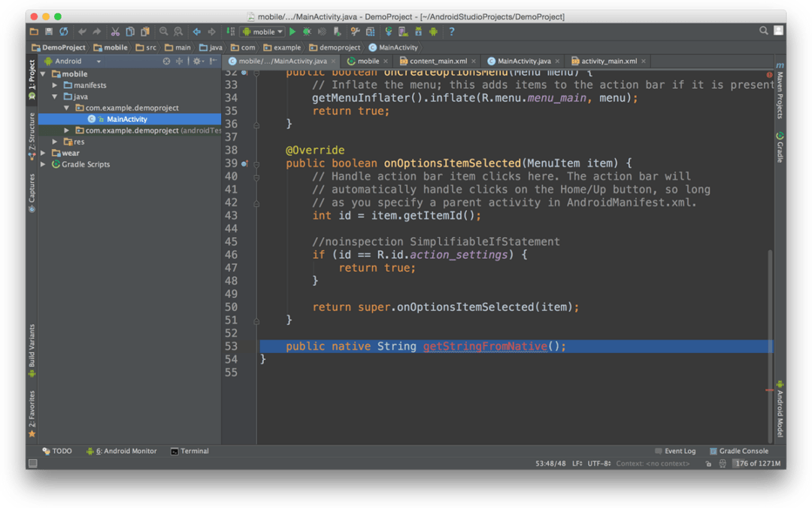This screenshot has height=508, width=812.
Task: Open the Structure side tool window
Action: [x=32, y=135]
